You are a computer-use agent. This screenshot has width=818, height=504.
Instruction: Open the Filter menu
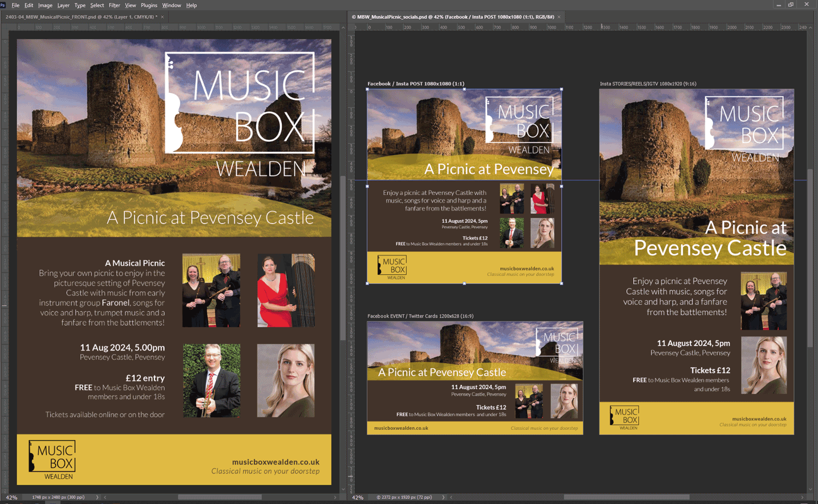click(114, 5)
